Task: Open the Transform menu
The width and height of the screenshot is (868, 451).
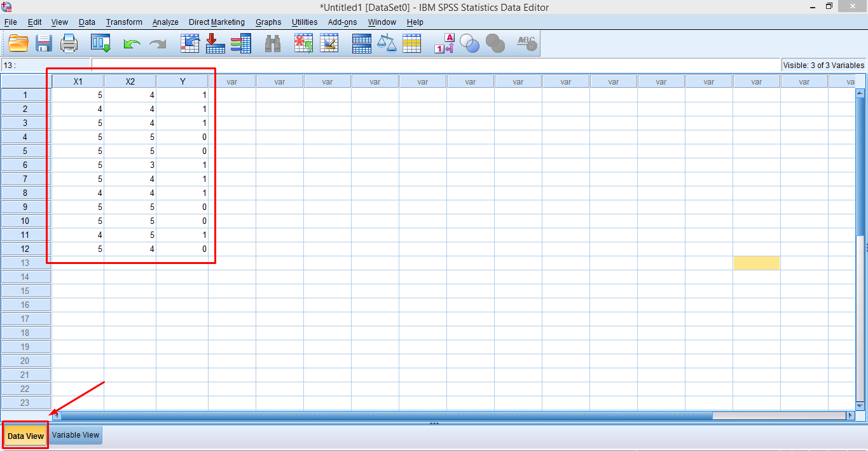Action: click(x=123, y=22)
